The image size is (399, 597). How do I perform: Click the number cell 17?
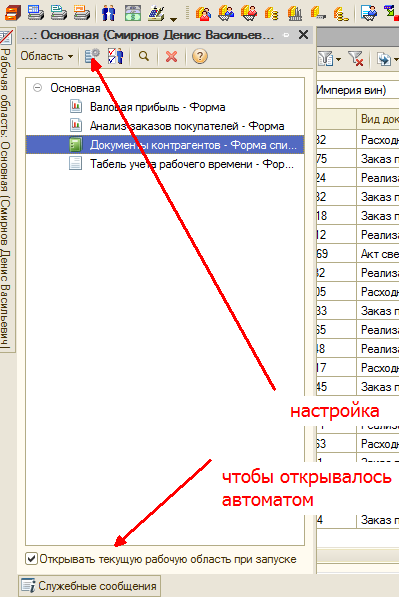point(337,368)
